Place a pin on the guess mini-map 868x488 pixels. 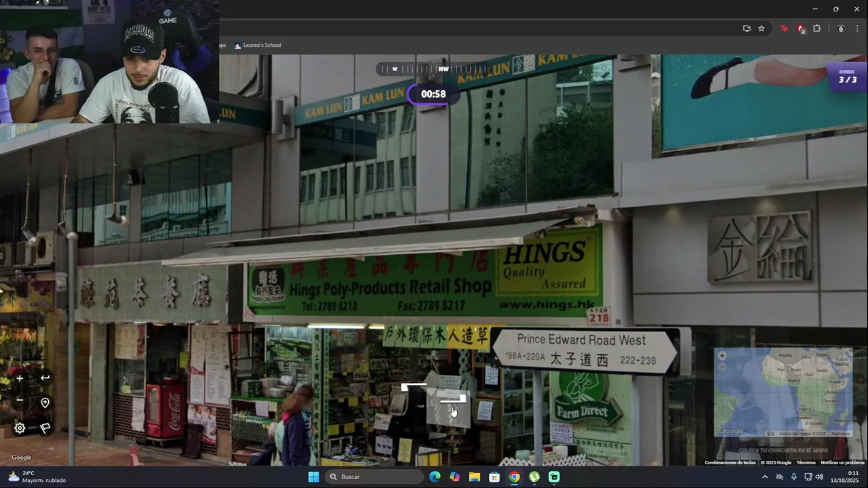[783, 393]
